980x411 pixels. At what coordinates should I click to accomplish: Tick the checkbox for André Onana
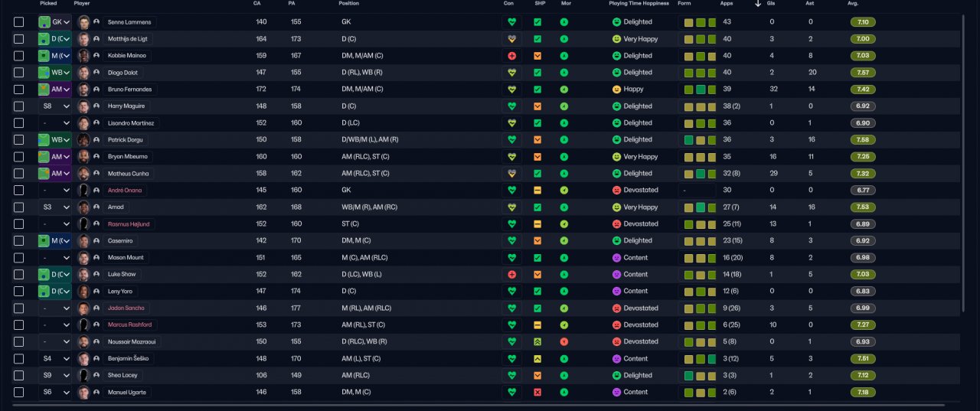(x=18, y=191)
